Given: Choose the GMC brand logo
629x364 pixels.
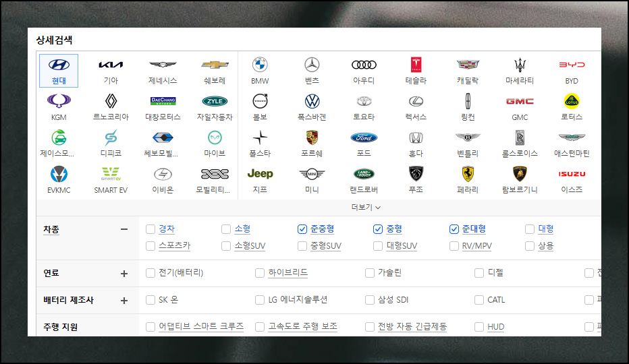Looking at the screenshot, I should pyautogui.click(x=520, y=101).
